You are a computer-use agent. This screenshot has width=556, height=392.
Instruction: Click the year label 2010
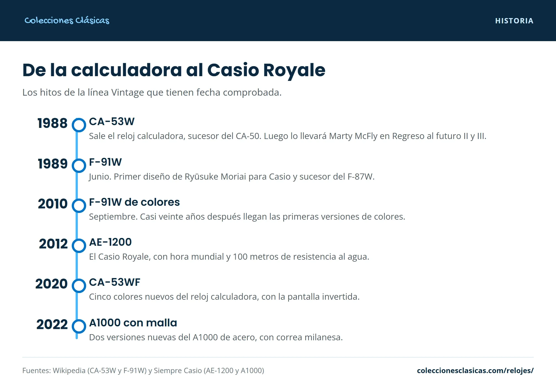[x=53, y=204]
